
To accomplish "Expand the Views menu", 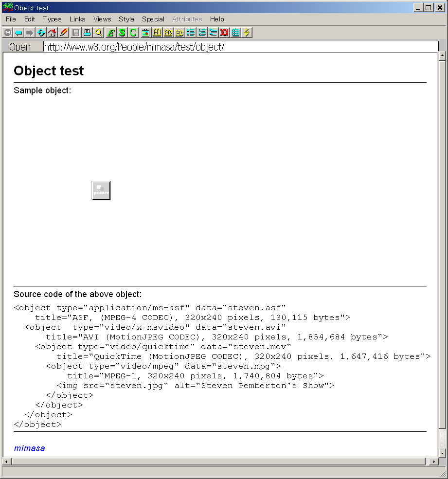I will tap(102, 19).
